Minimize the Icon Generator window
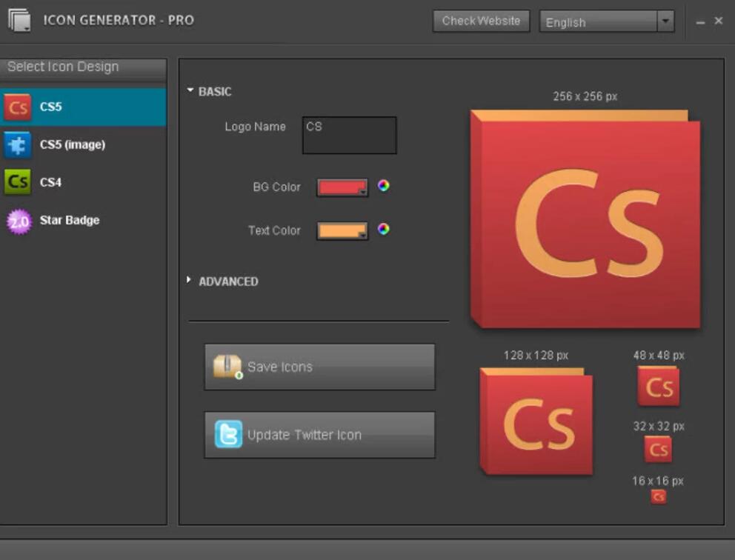This screenshot has height=560, width=735. [700, 22]
